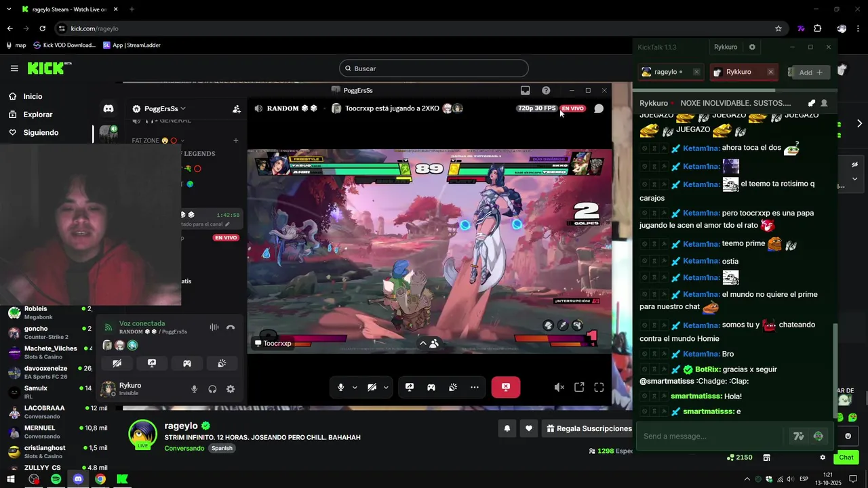The image size is (868, 488).
Task: Open soundboard in voice panel
Action: [x=222, y=363]
